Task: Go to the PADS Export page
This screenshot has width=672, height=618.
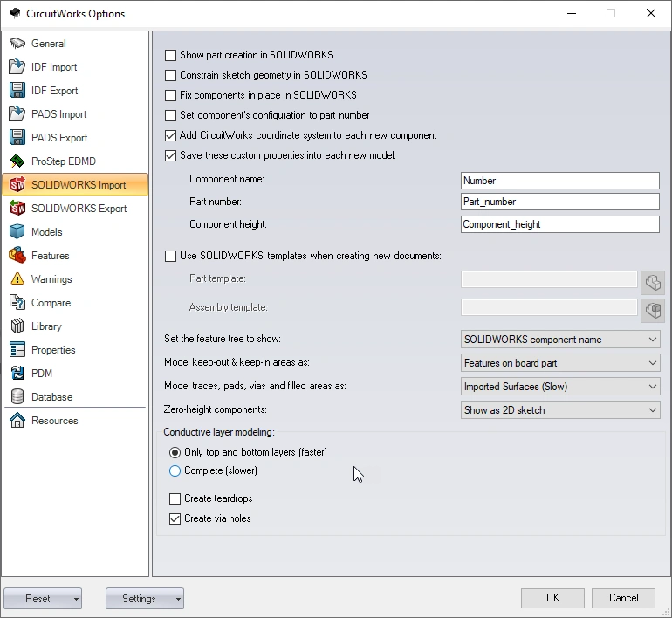Action: coord(58,138)
